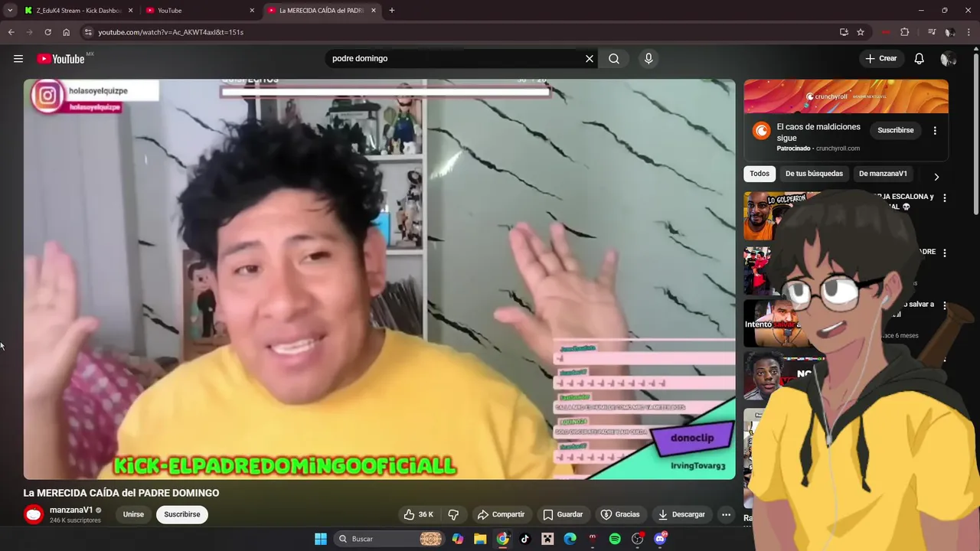Click the browser address bar URL
Screen dimensions: 980x551
coord(171,32)
